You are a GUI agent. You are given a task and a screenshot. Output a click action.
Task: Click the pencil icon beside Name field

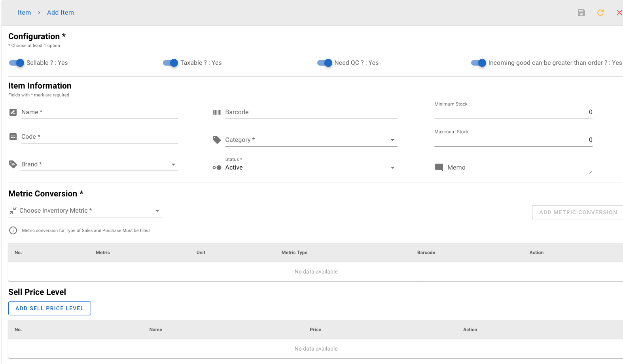pyautogui.click(x=13, y=112)
